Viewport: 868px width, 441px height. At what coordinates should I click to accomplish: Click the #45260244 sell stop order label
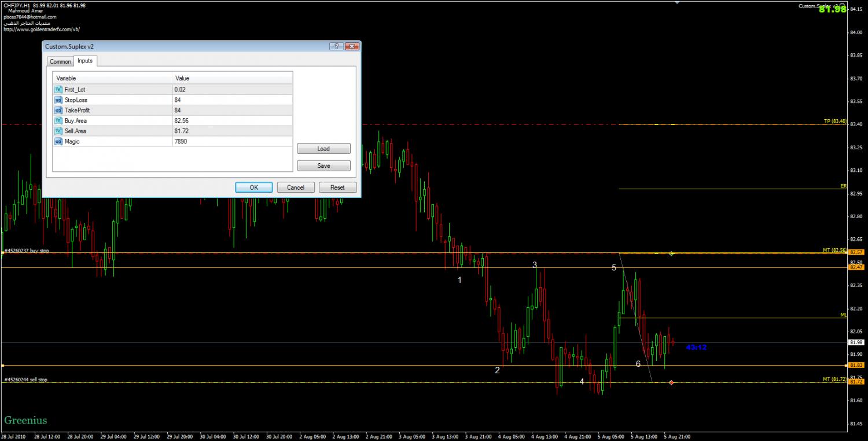26,380
